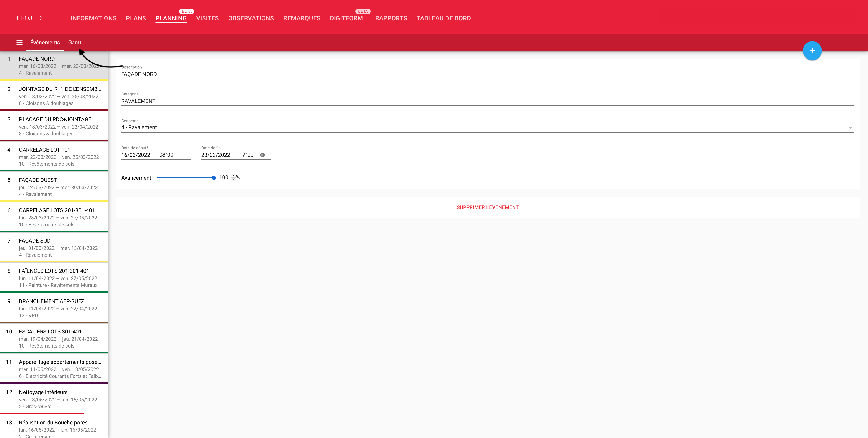Open the hamburger menu icon
The image size is (868, 438).
click(x=19, y=43)
